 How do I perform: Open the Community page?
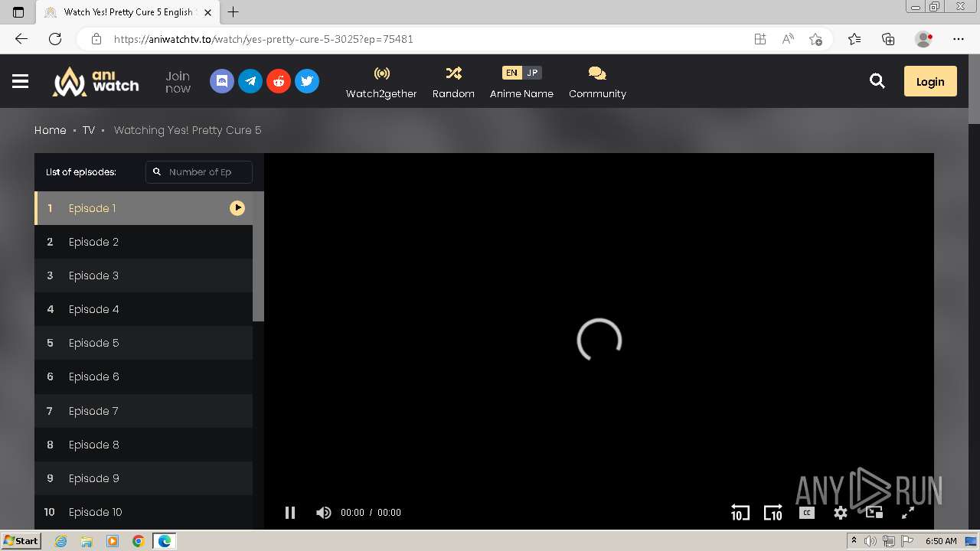(597, 82)
